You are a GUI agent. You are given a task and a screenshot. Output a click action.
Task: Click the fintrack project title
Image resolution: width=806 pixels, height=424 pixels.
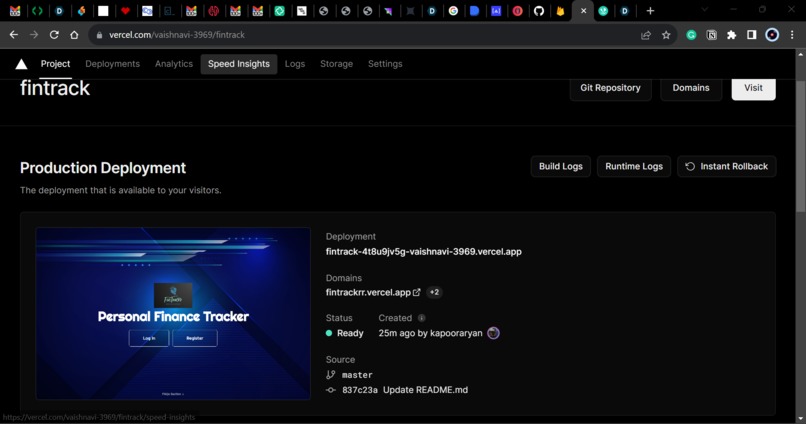[x=55, y=88]
